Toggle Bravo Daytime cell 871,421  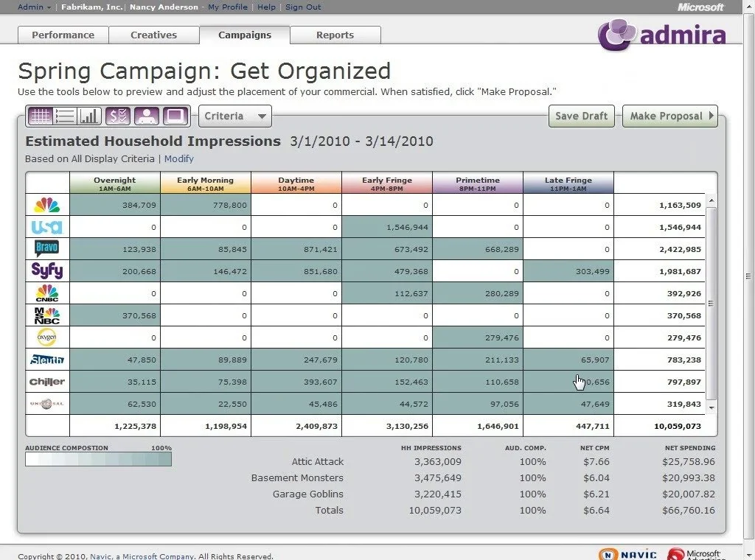point(296,249)
